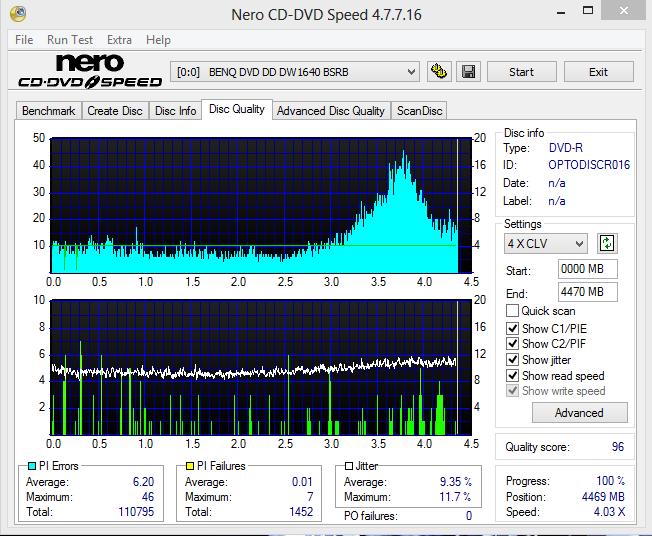Click the PI Failures and jitter graph

[261, 368]
